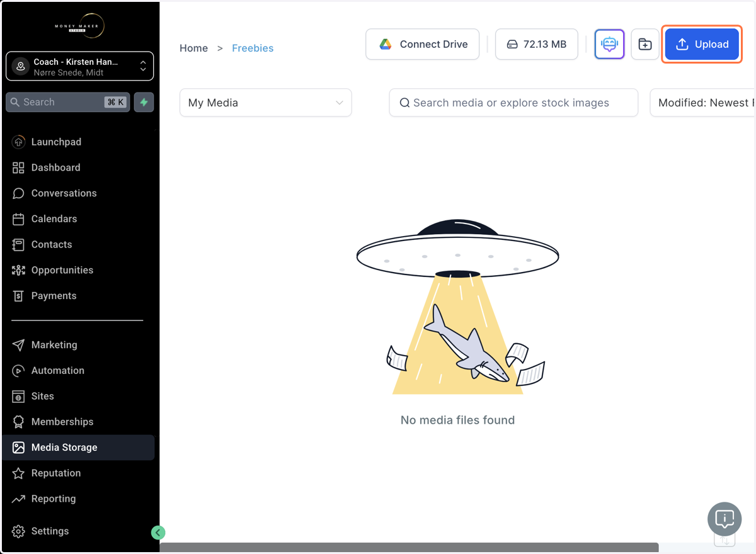Open Conversations in sidebar
The image size is (756, 554).
point(78,193)
